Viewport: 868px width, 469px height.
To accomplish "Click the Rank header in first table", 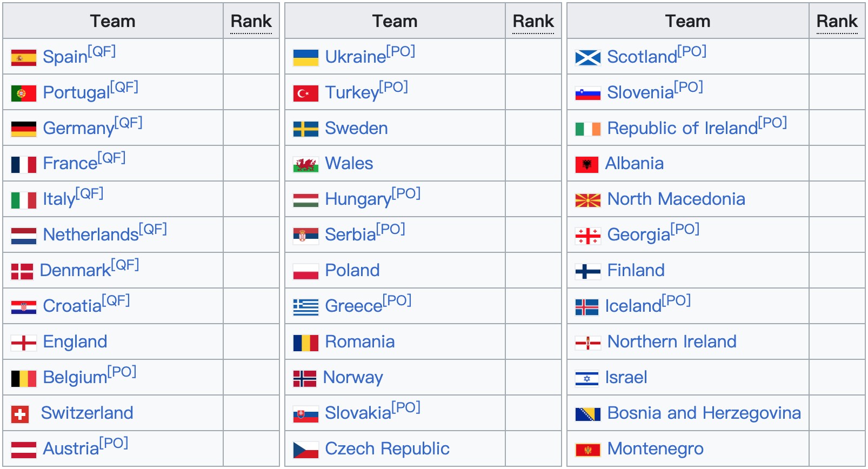I will tap(251, 21).
